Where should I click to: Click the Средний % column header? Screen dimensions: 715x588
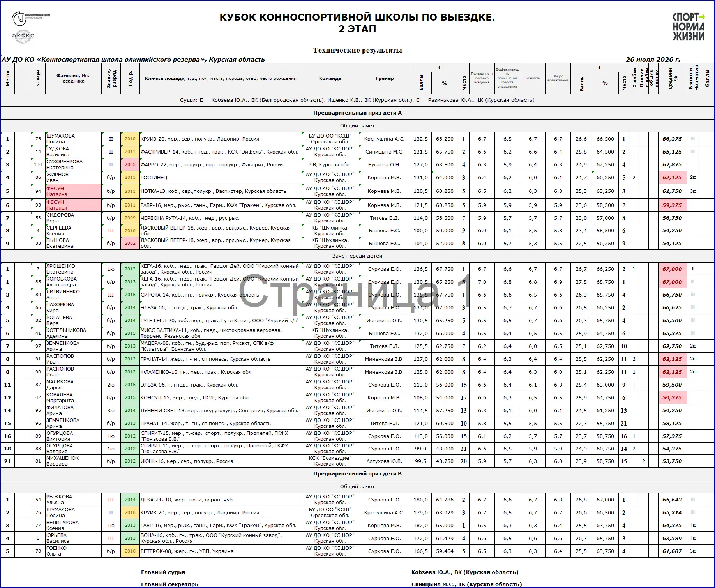click(x=673, y=78)
